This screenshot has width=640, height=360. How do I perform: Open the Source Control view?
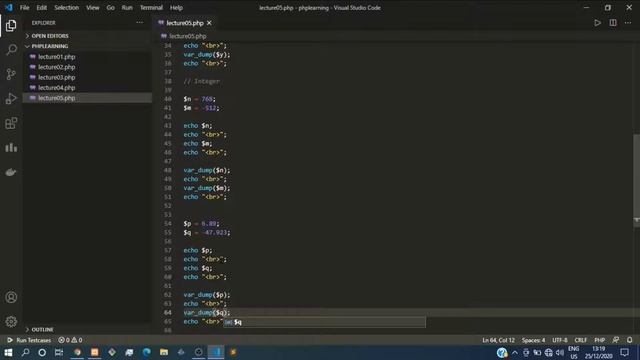coord(11,74)
